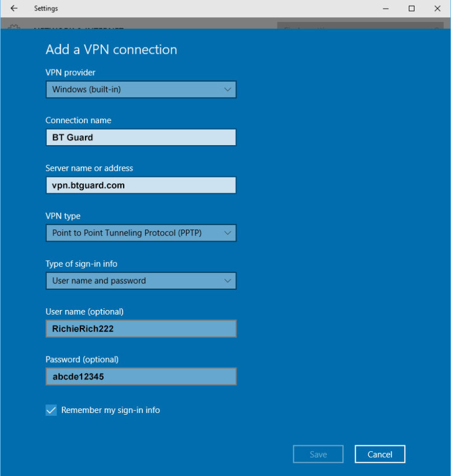Click into the Password field
This screenshot has width=451, height=476.
141,377
